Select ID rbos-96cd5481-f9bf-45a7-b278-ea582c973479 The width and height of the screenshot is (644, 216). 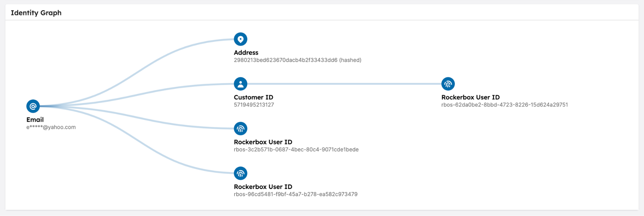pyautogui.click(x=296, y=194)
